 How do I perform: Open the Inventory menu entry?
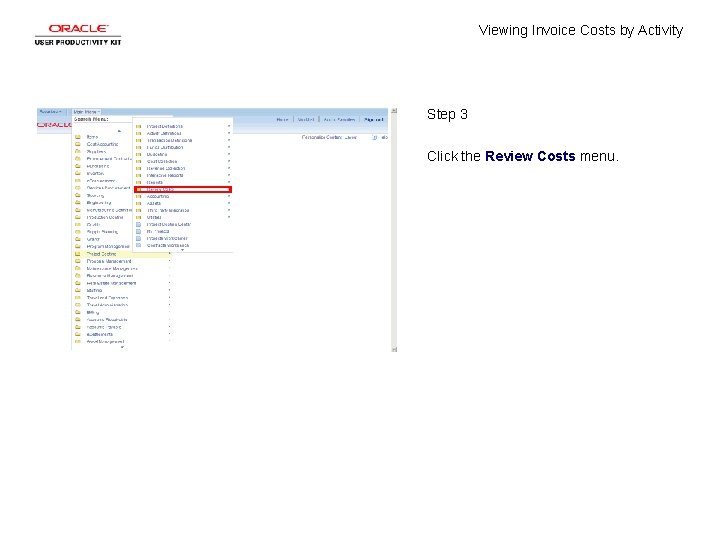[95, 174]
